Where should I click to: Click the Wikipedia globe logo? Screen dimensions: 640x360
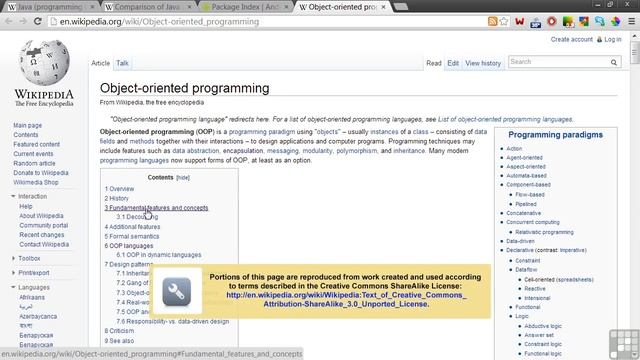tap(44, 62)
